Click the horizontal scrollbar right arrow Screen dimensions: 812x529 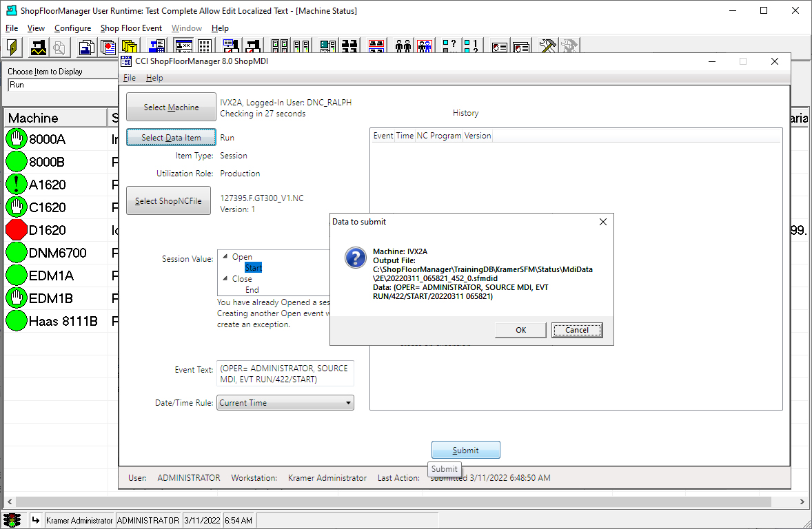pos(802,502)
